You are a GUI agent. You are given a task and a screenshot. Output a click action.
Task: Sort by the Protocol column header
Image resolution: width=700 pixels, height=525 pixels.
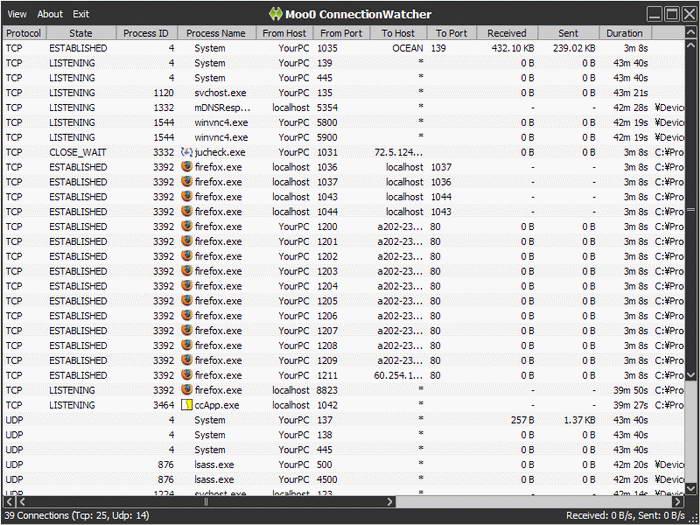pos(24,33)
